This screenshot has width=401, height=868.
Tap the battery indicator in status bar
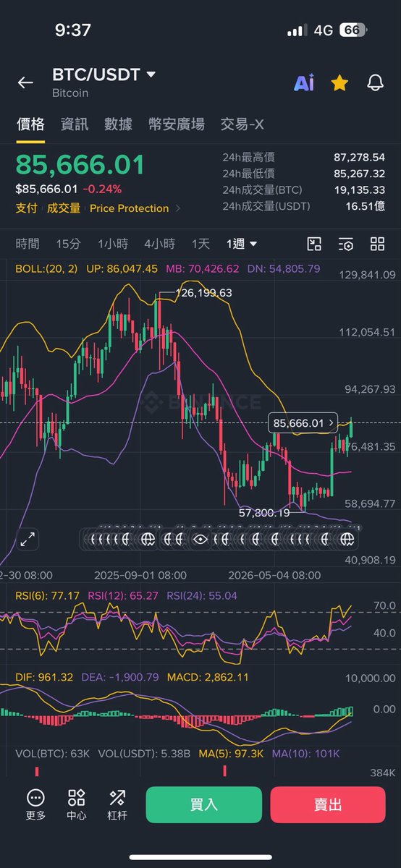click(x=351, y=30)
